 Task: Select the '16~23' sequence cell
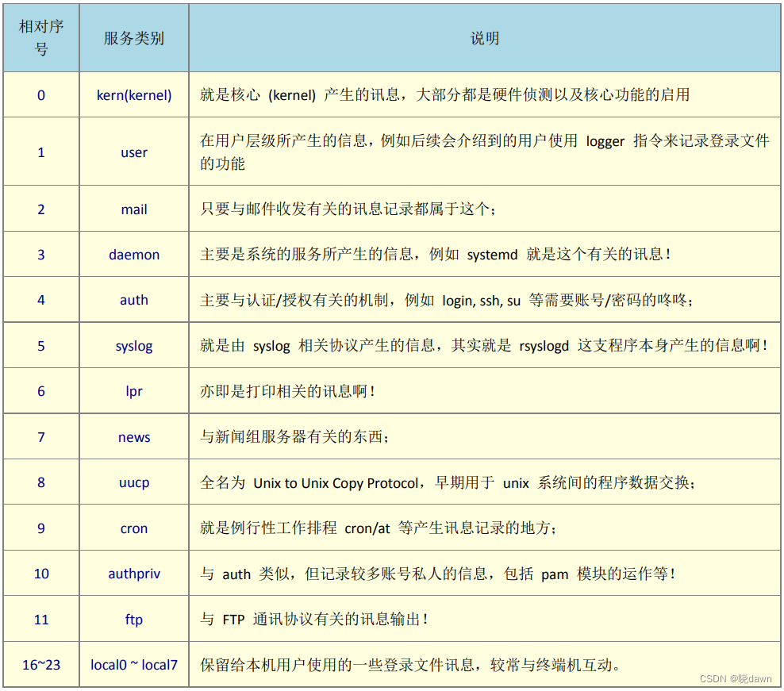point(41,665)
